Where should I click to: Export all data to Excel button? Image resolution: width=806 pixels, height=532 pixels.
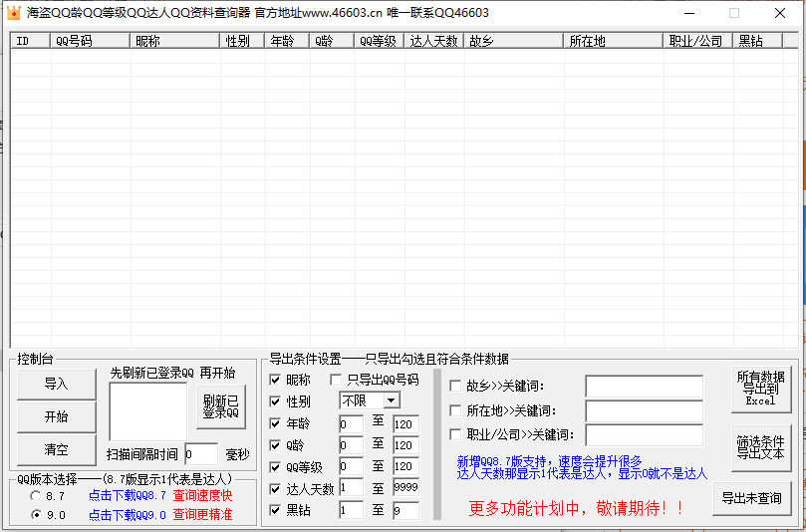761,389
